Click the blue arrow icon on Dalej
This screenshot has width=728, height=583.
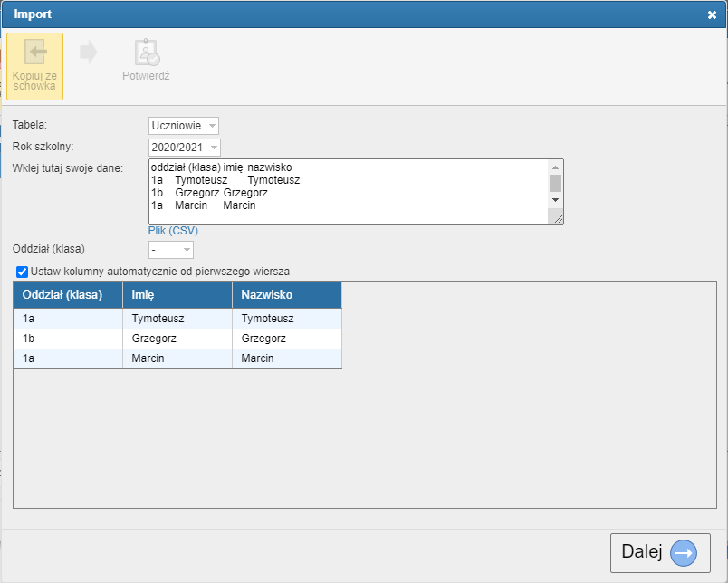pos(683,553)
